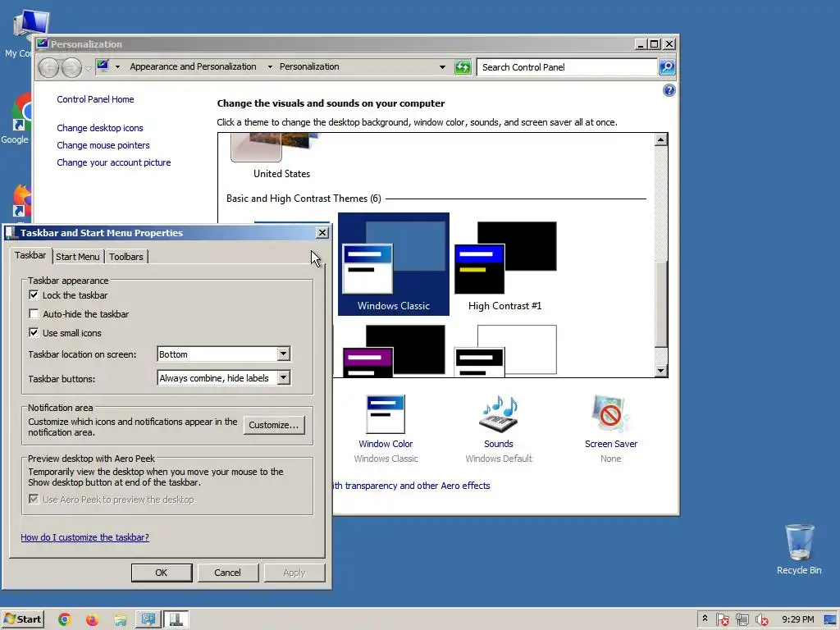Open Firefox from the taskbar
Image resolution: width=840 pixels, height=630 pixels.
92,620
